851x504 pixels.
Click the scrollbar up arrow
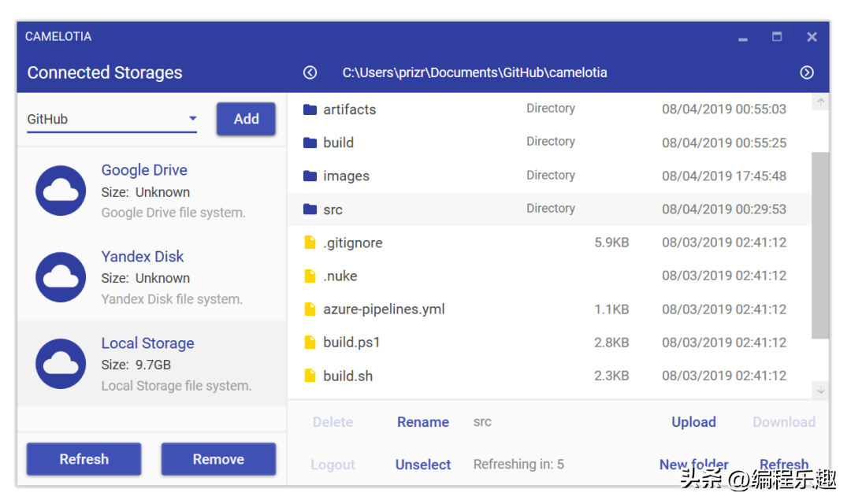tap(820, 102)
